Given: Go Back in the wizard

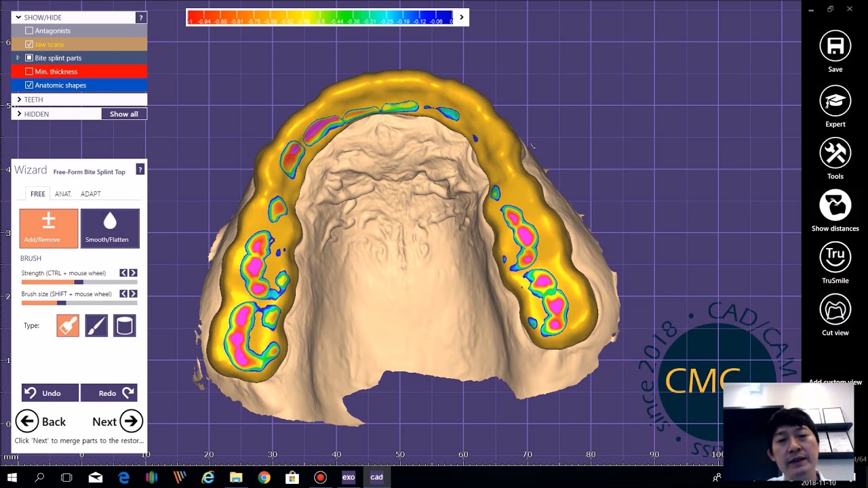Looking at the screenshot, I should click(x=41, y=422).
